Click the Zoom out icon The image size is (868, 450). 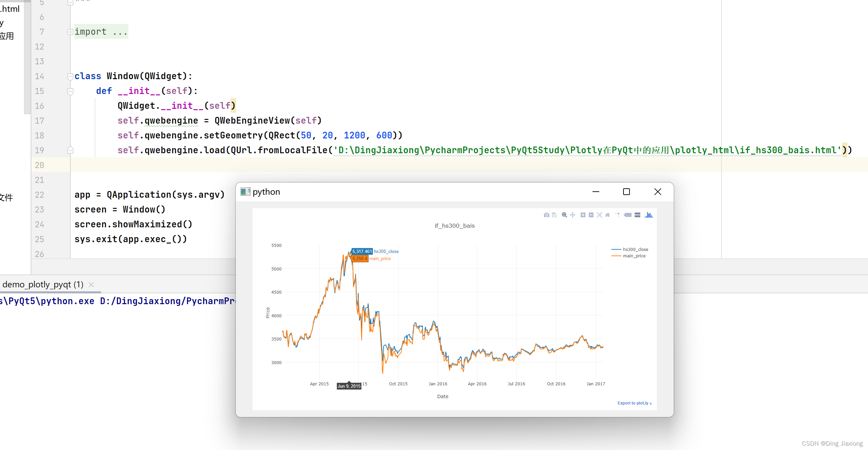591,215
